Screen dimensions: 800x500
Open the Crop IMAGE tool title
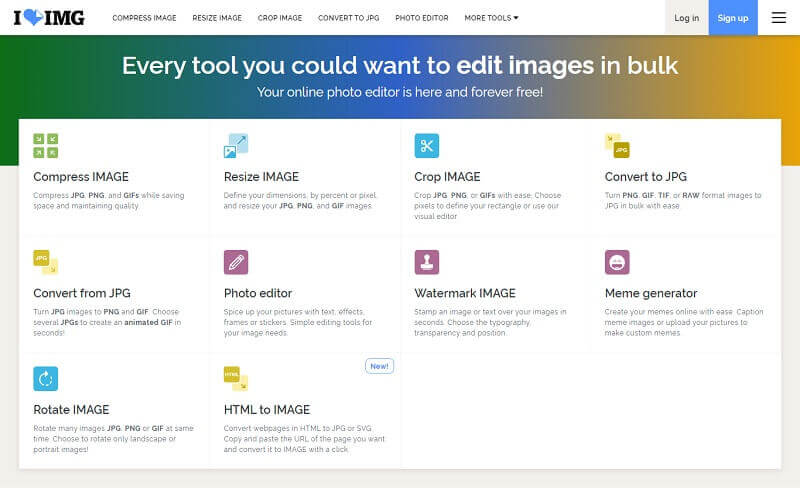pyautogui.click(x=447, y=177)
